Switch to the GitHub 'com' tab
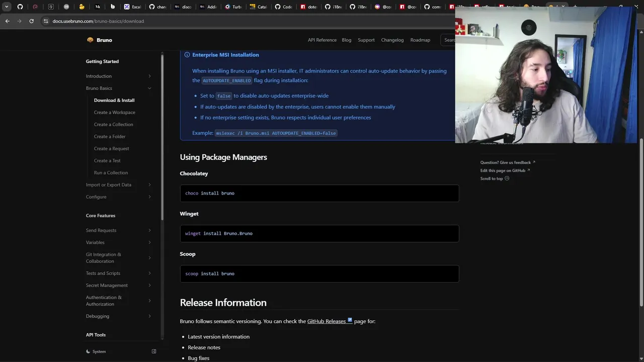The height and width of the screenshot is (362, 644). [433, 7]
